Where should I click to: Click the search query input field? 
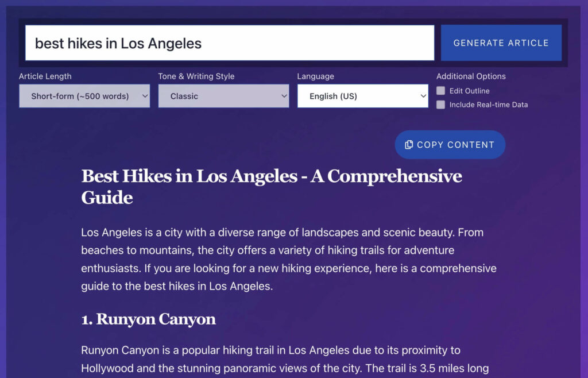click(x=230, y=43)
